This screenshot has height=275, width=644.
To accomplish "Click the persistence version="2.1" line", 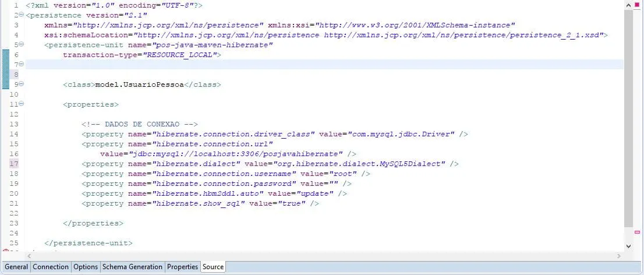I will click(86, 15).
